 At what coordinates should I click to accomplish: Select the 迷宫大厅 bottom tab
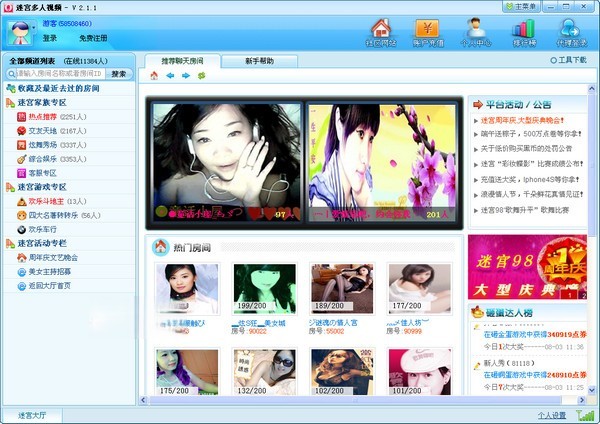tap(32, 415)
